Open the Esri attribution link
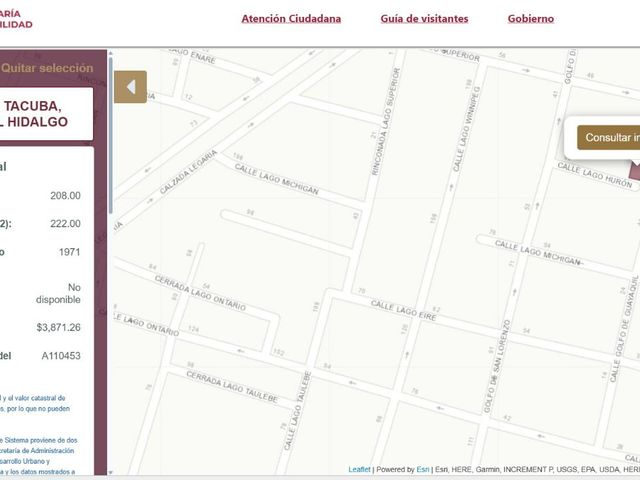 422,469
